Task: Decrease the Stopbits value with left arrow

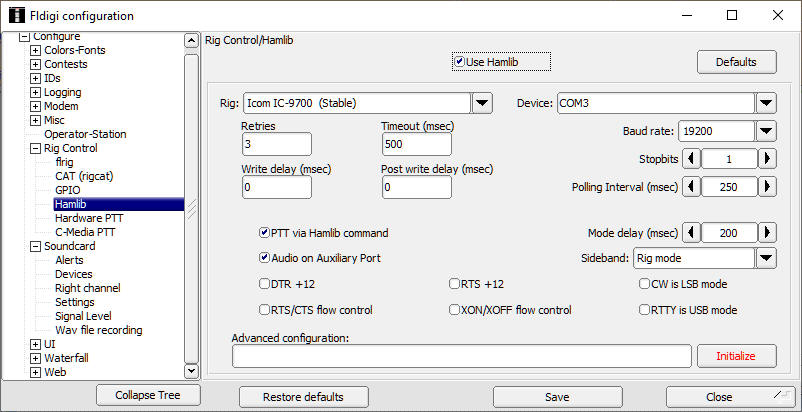Action: pos(692,159)
